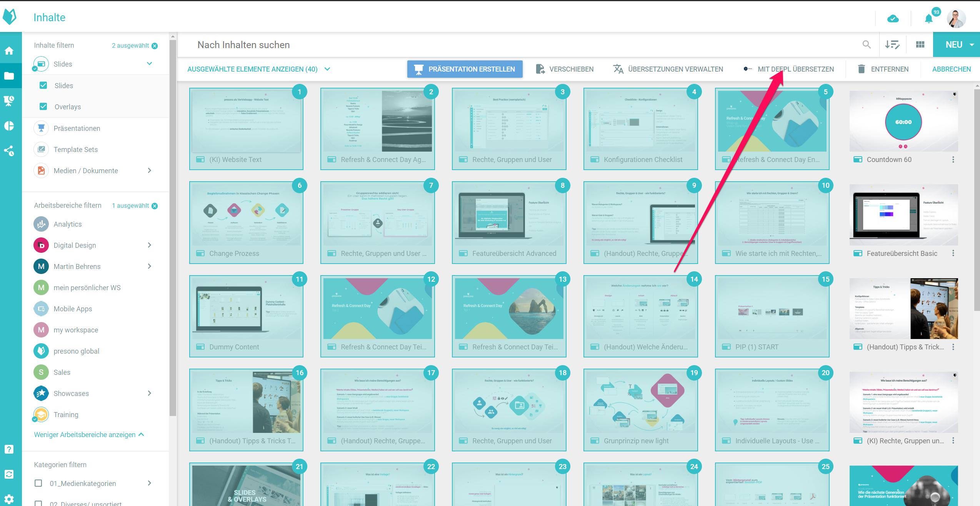
Task: Click the presono logo at top left
Action: [x=10, y=17]
